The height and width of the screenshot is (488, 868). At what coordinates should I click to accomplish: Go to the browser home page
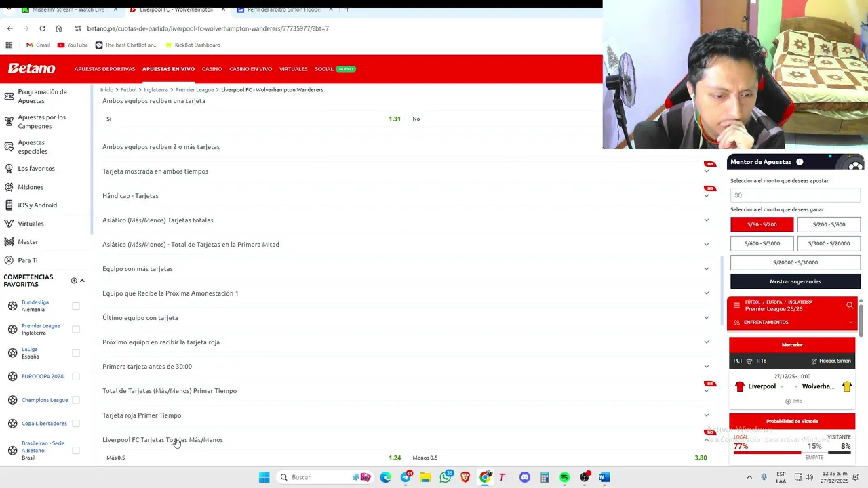[58, 28]
